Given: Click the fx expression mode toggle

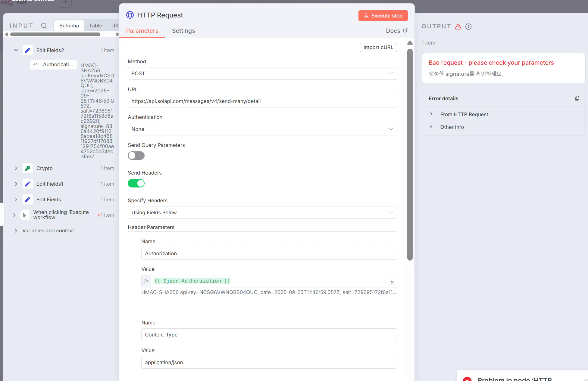Looking at the screenshot, I should click(x=146, y=281).
